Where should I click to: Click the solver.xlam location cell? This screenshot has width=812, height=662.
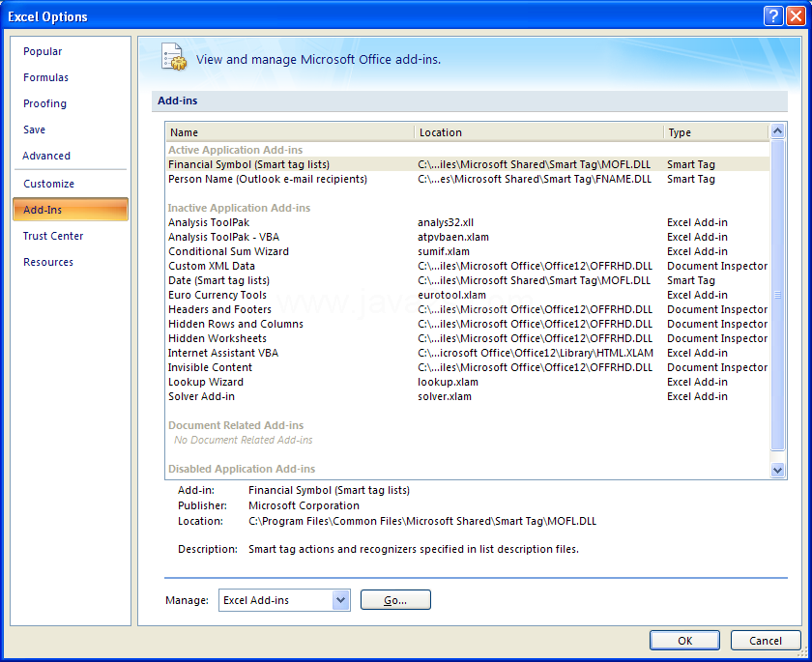tap(445, 396)
